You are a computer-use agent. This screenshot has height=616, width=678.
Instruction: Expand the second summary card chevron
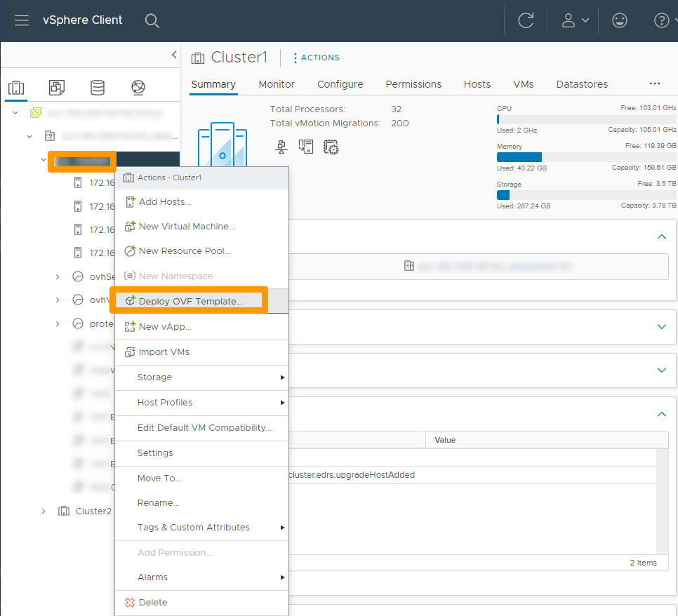662,327
